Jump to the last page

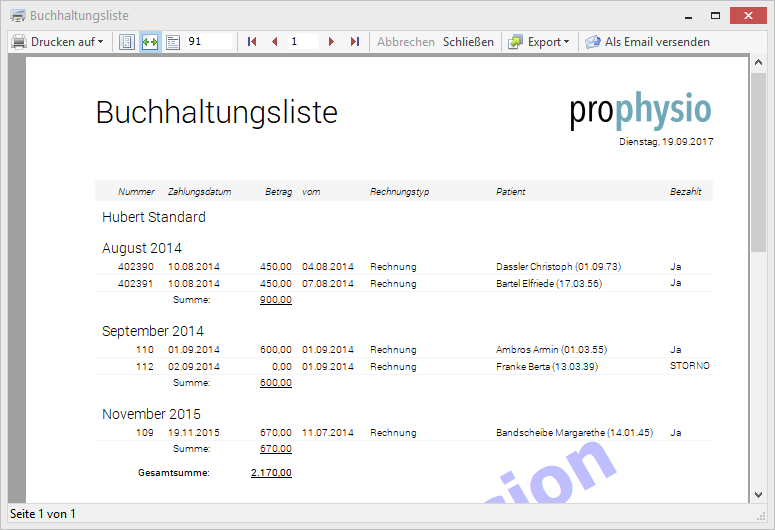tap(354, 42)
